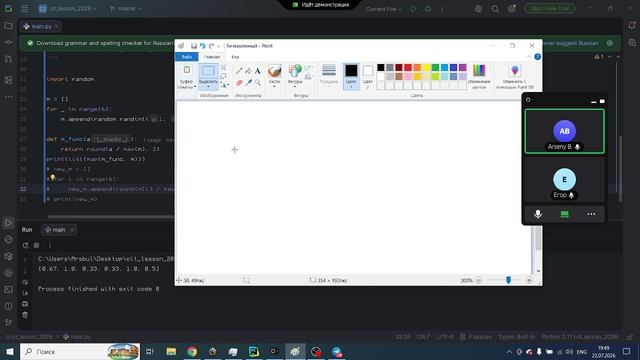
Task: Open Chrome from the taskbar
Action: 192,351
